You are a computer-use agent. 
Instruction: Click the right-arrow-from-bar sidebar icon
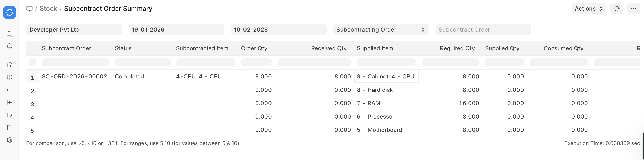tap(9, 115)
